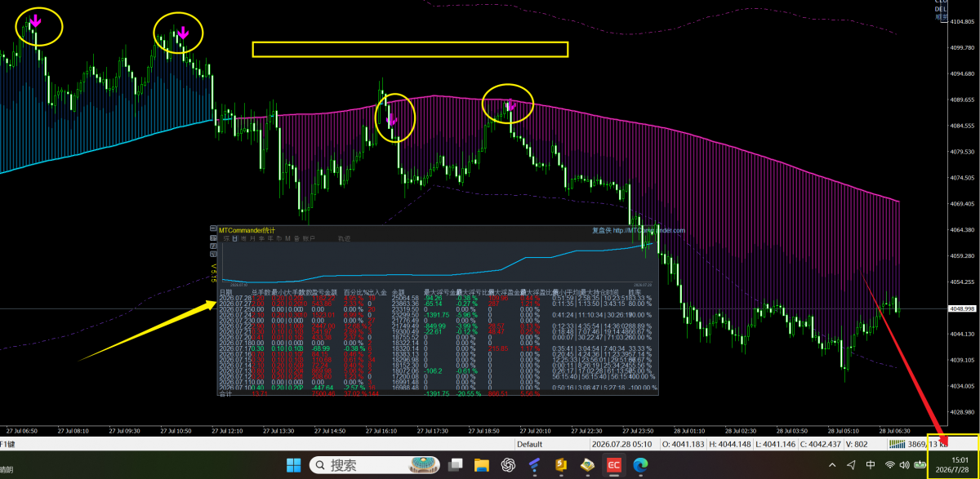Select the 轨迹 option in the statistics panel
Image resolution: width=980 pixels, height=479 pixels.
click(344, 238)
